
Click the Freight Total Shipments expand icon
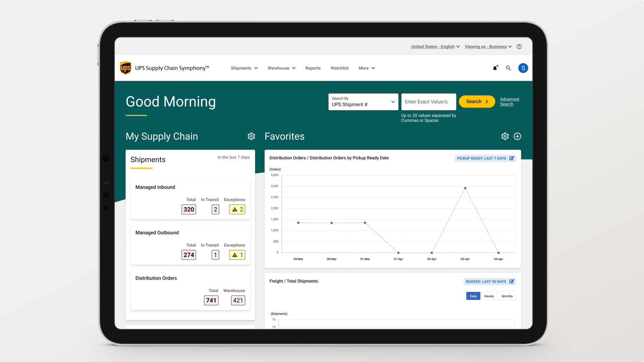(x=512, y=281)
